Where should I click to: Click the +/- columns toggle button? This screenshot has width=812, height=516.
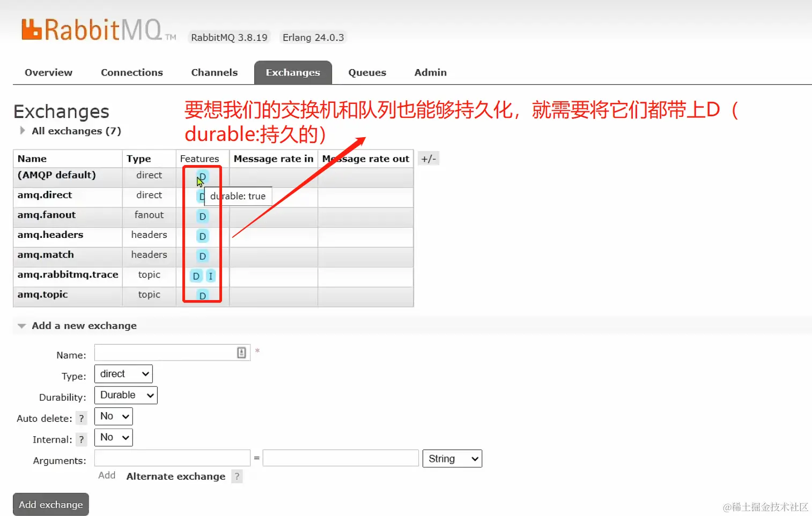pyautogui.click(x=429, y=159)
